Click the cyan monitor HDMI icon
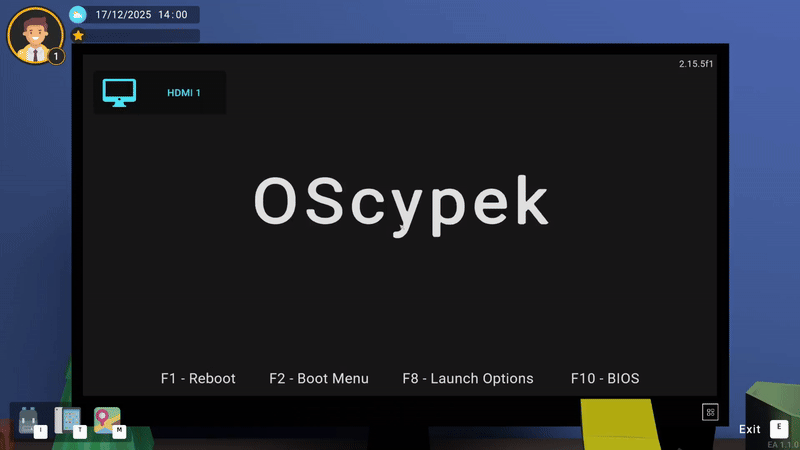The width and height of the screenshot is (800, 450). click(120, 93)
